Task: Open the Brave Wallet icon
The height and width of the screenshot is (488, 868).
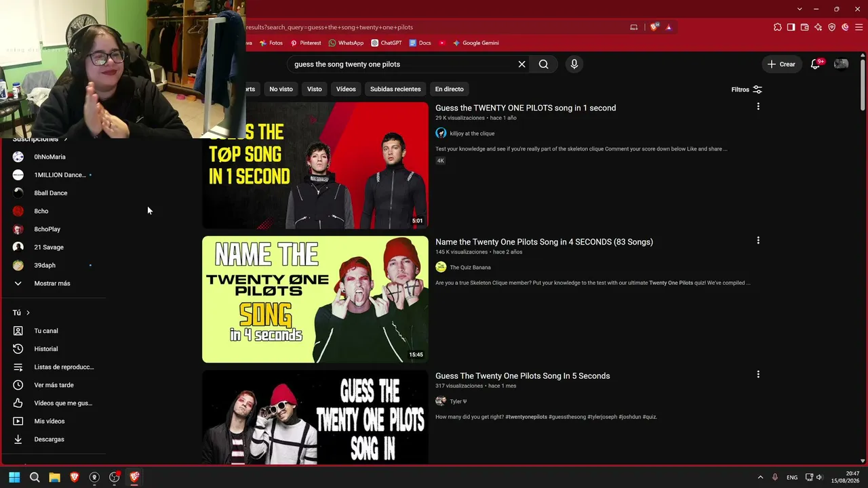Action: pyautogui.click(x=804, y=27)
